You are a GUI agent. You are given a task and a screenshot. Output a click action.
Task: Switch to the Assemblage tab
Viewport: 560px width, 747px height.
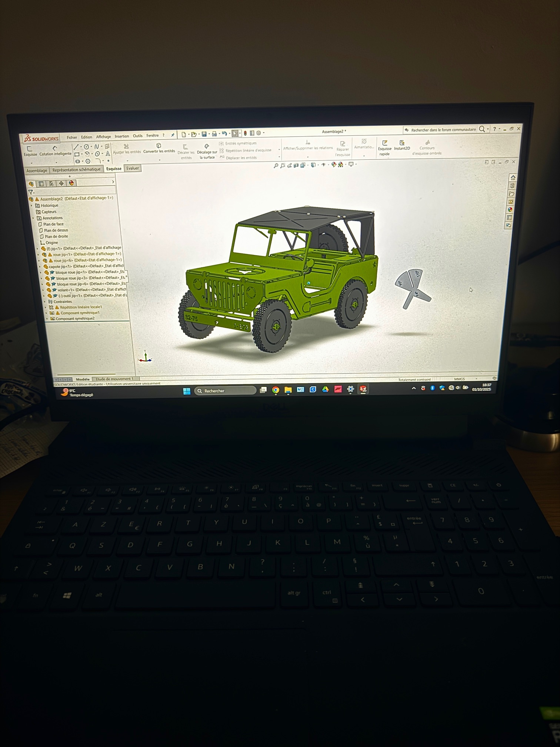coord(37,170)
